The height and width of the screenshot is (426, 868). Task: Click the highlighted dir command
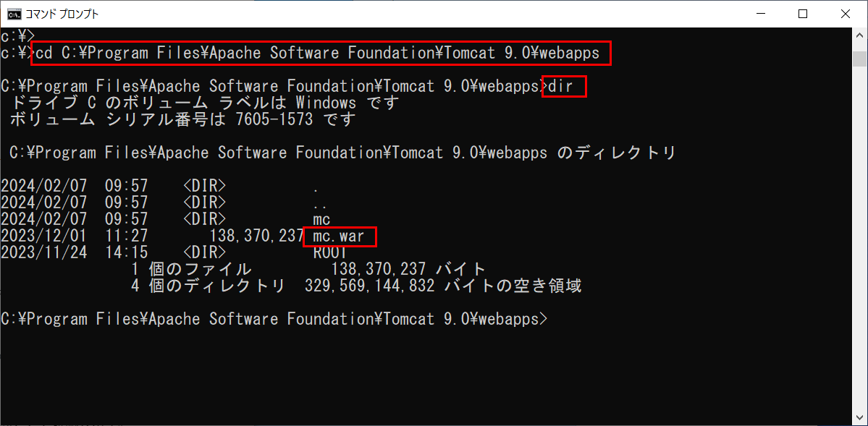coord(563,86)
